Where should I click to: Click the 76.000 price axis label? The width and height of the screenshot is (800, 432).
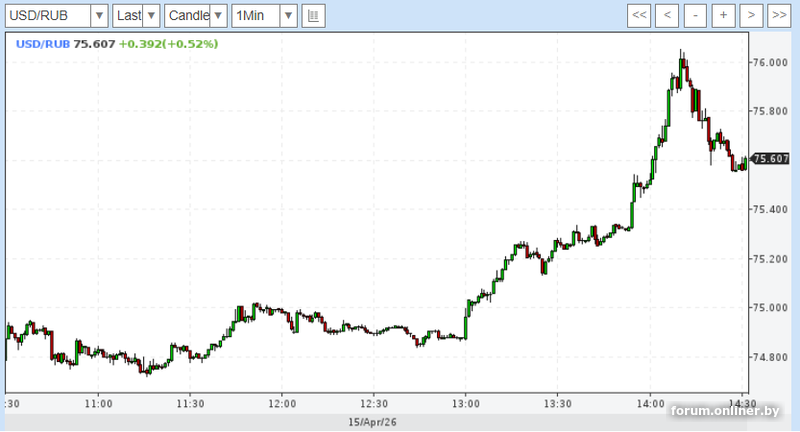click(x=770, y=62)
